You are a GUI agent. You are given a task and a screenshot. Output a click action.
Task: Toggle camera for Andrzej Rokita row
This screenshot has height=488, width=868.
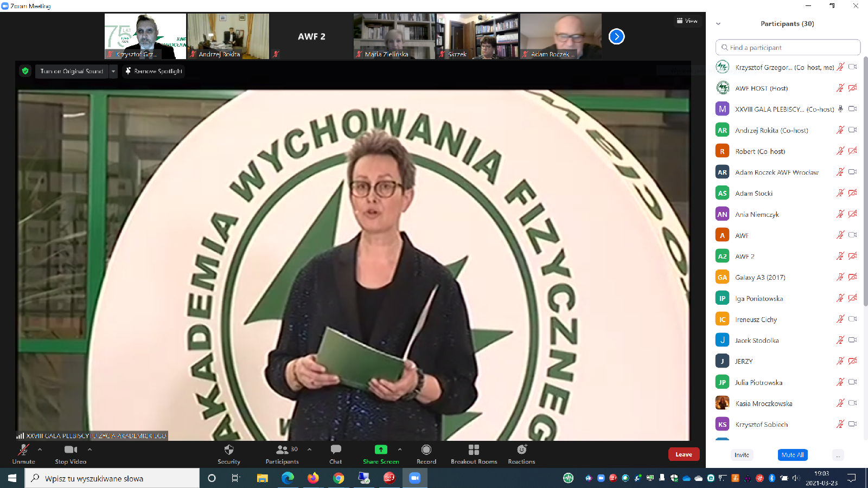pyautogui.click(x=853, y=130)
